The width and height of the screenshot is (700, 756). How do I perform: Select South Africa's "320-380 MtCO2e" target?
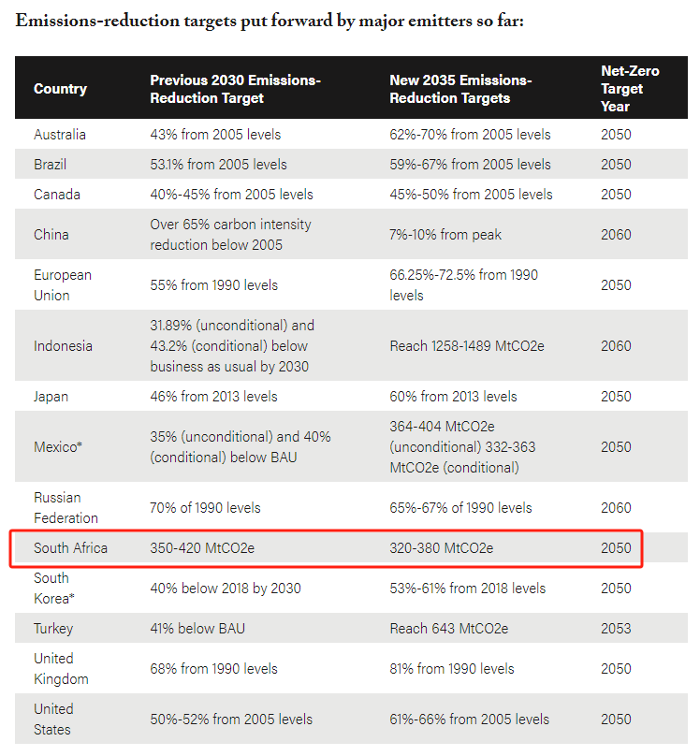pyautogui.click(x=442, y=548)
